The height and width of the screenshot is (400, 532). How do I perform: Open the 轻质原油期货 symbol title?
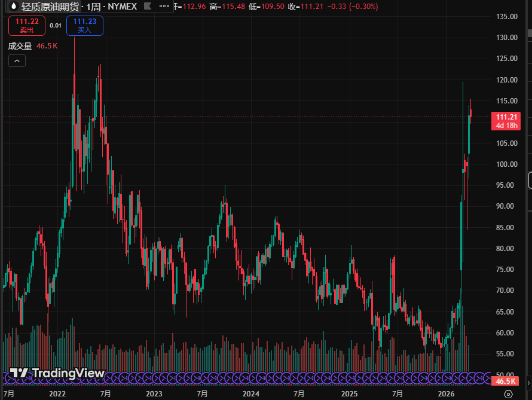coord(50,7)
